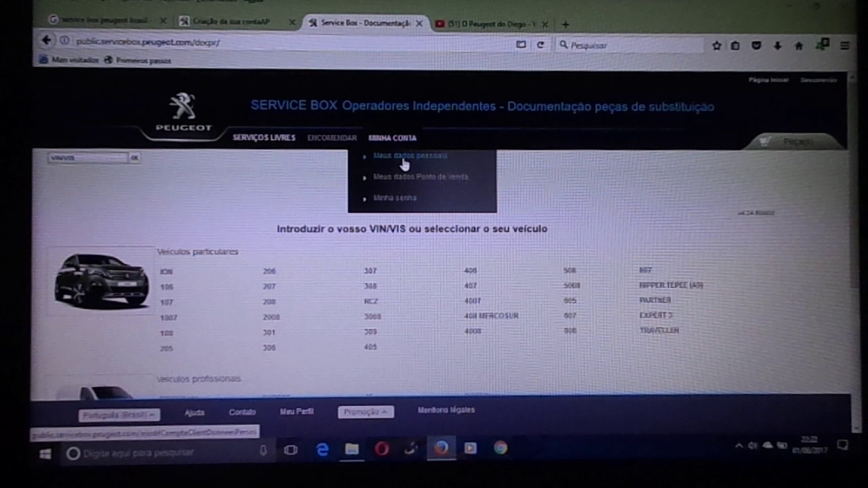Open the SERVIÇOS LIVRES menu

(x=264, y=138)
